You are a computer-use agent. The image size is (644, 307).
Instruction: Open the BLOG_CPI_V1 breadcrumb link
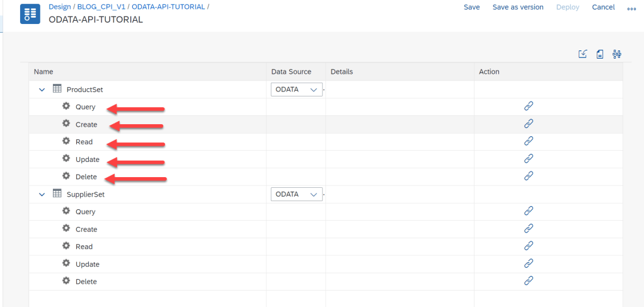101,7
